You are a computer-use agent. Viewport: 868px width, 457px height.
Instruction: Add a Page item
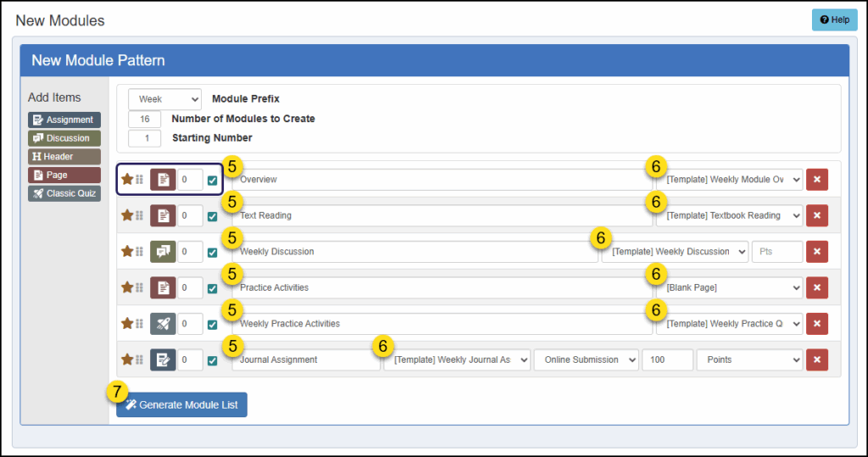point(64,175)
